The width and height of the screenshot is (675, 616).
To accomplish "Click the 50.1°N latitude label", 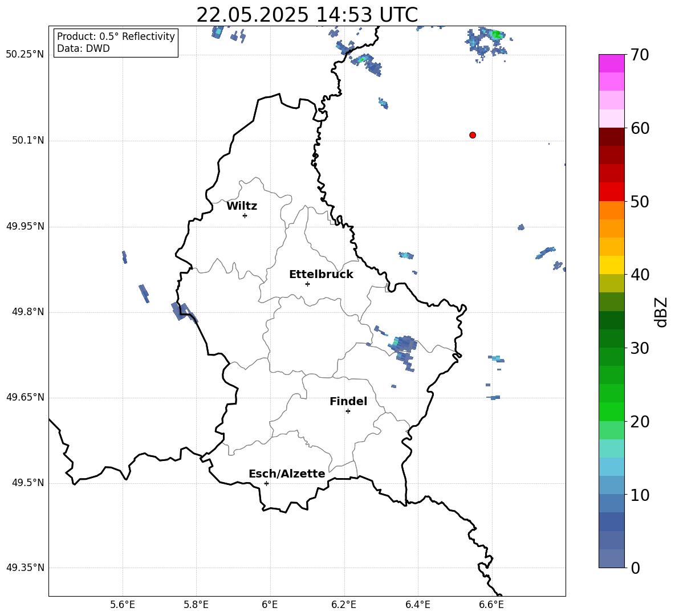I will 29,140.
